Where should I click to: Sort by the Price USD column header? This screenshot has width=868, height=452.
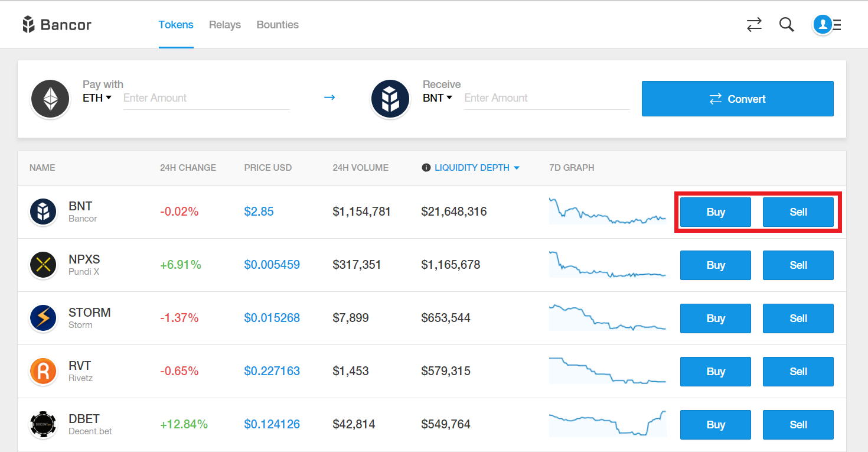(x=268, y=168)
